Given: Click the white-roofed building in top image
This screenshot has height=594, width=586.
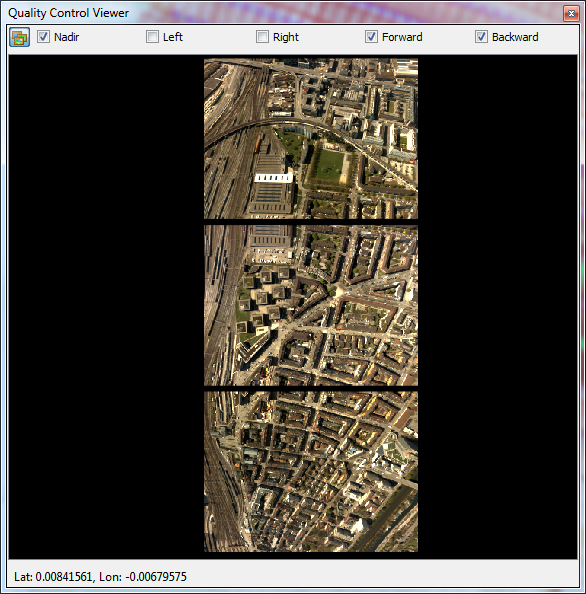Looking at the screenshot, I should point(273,178).
